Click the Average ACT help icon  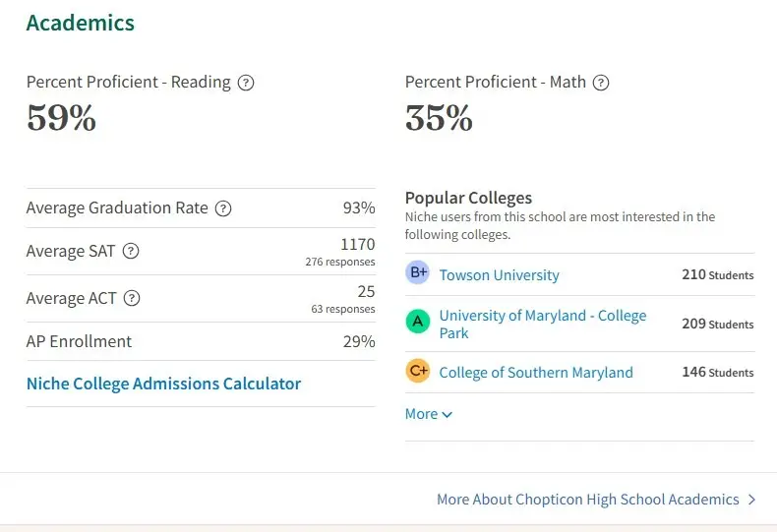point(132,298)
